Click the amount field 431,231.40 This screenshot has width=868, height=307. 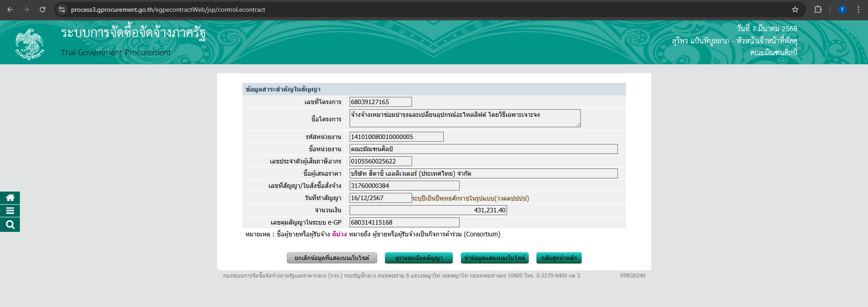pos(428,210)
